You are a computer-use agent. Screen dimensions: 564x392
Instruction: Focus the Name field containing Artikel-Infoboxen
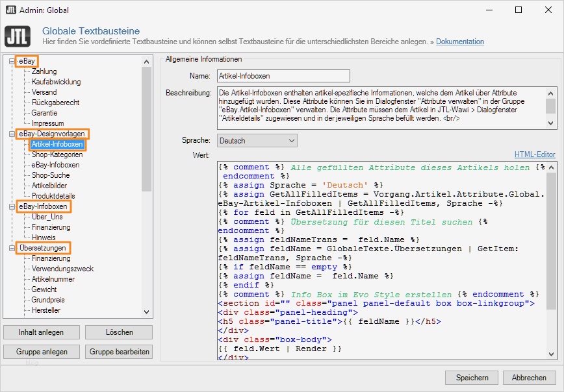tap(283, 76)
